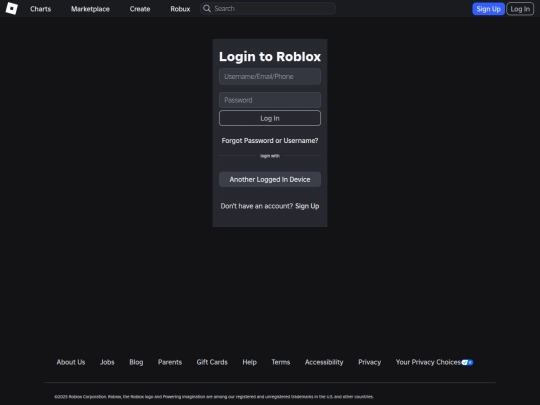Open the Blog footer link
540x405 pixels.
pos(136,362)
